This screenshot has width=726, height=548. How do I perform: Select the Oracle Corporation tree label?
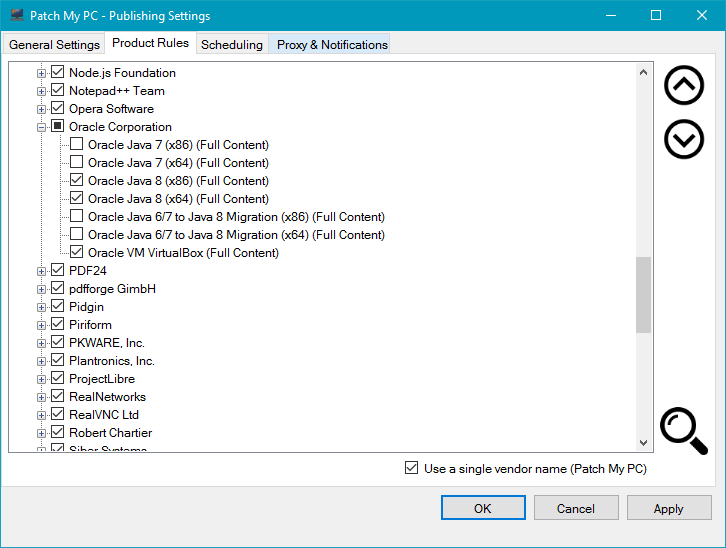tap(120, 126)
